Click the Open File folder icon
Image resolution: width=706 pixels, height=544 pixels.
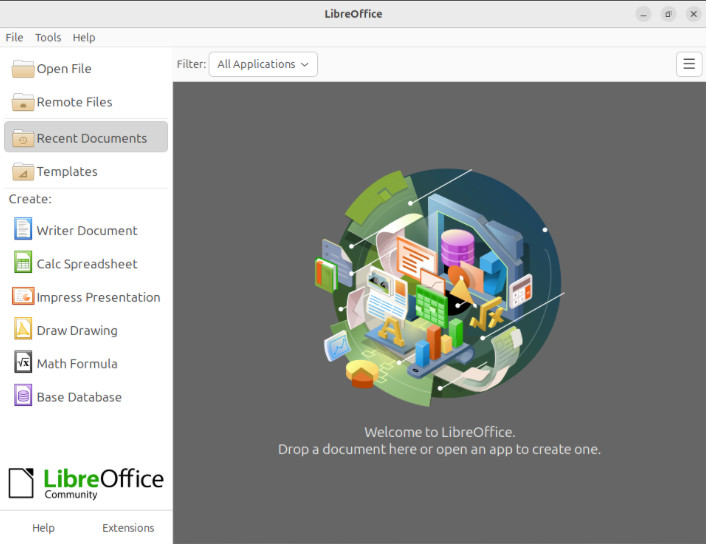click(x=23, y=69)
